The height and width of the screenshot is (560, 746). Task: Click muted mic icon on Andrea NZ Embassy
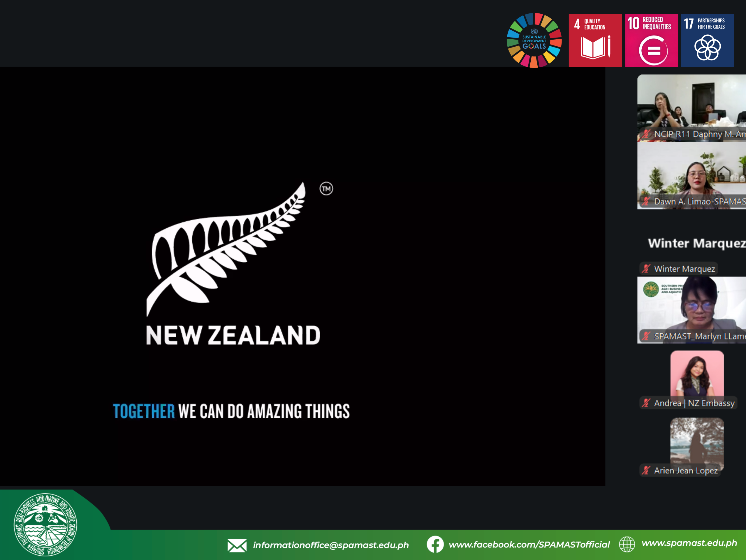coord(646,403)
